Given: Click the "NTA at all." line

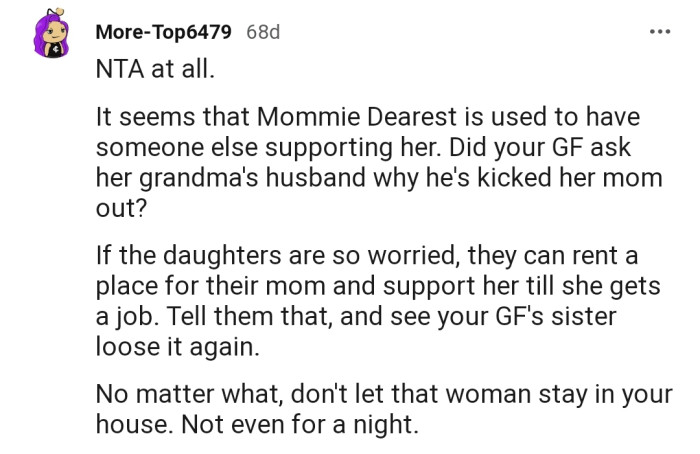Looking at the screenshot, I should coord(155,69).
